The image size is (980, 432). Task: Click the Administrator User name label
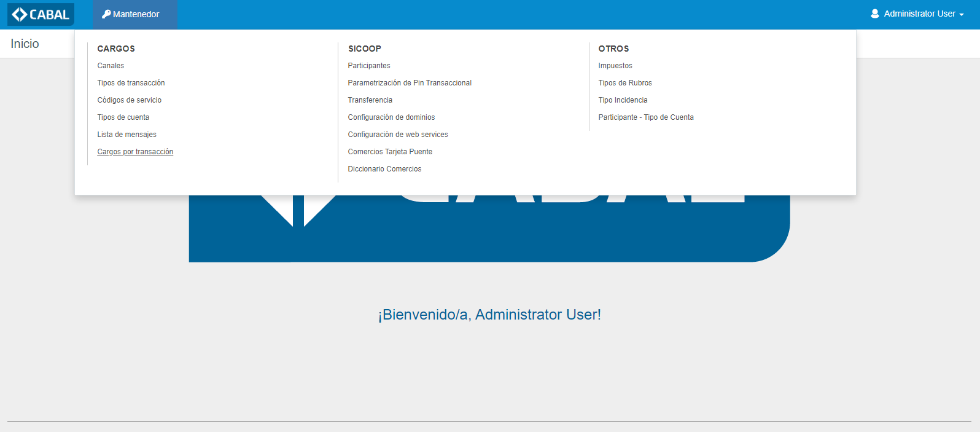[919, 14]
